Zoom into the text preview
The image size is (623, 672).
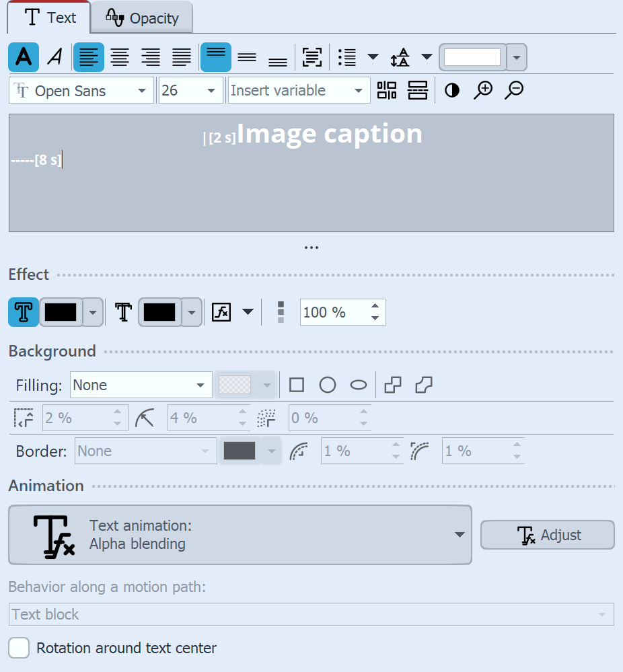[x=484, y=90]
